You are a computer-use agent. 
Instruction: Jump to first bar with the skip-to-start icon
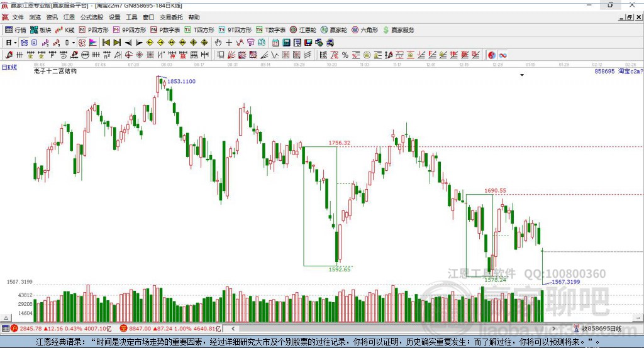tap(106, 43)
